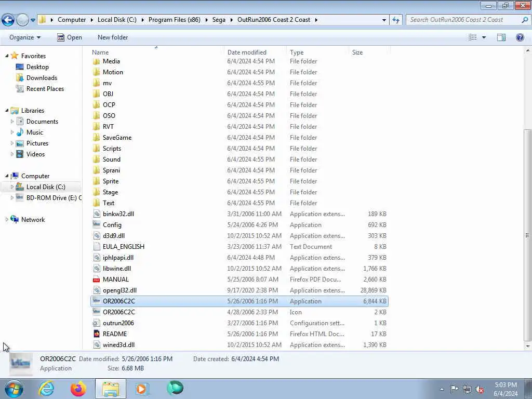Select the wined3d.dll file icon

click(97, 345)
